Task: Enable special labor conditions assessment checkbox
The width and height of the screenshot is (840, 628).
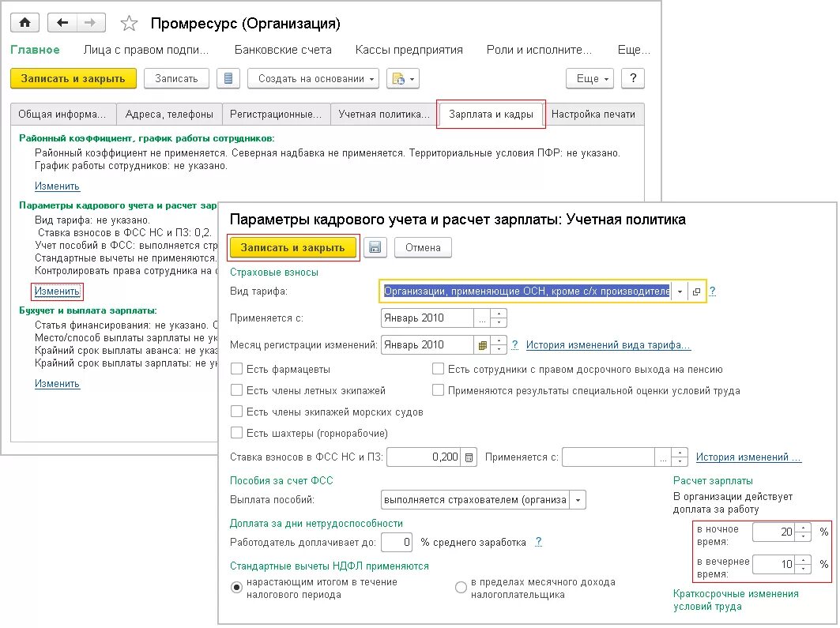Action: 438,390
